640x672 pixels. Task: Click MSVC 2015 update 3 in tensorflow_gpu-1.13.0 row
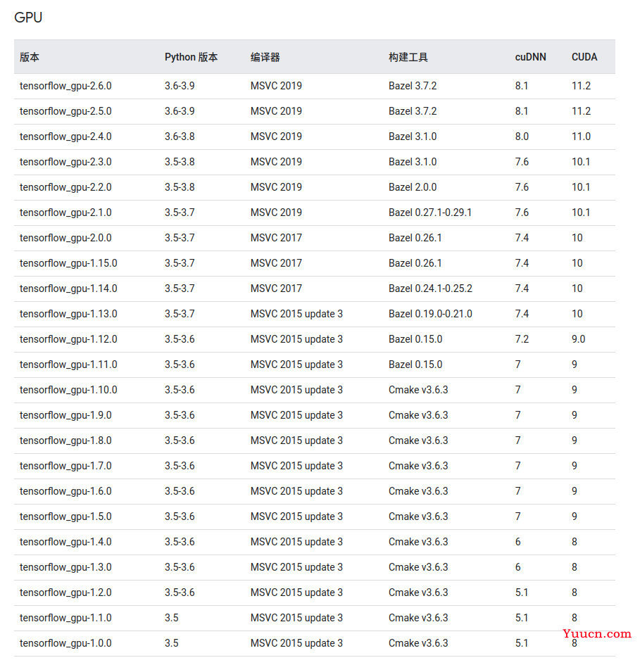[297, 314]
